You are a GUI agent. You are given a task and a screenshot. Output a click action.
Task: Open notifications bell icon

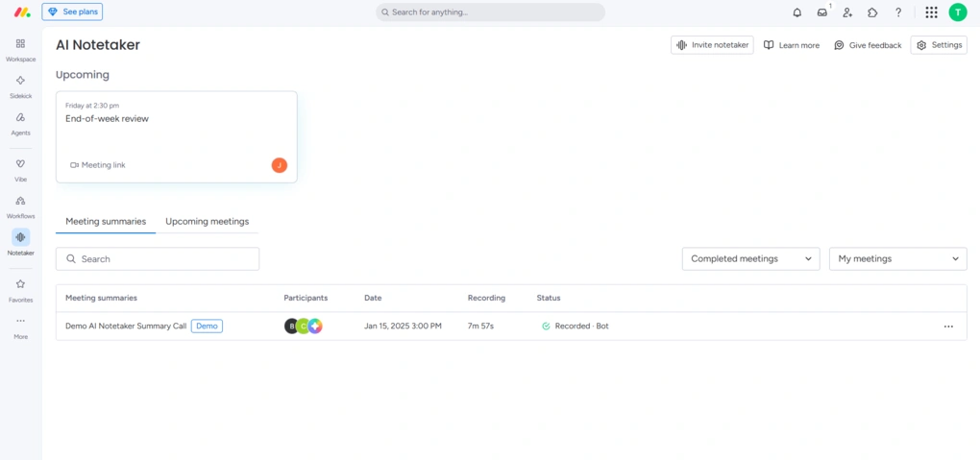pos(796,12)
